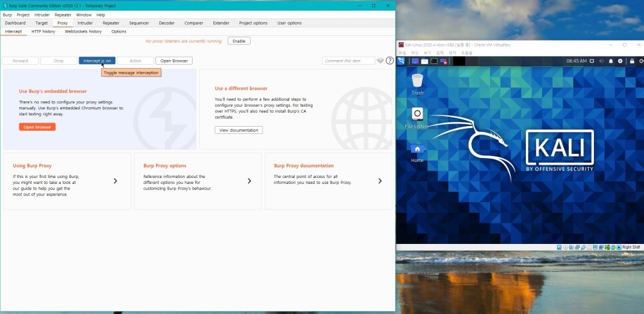
Task: Click the Open Browser toolbar button
Action: 174,61
